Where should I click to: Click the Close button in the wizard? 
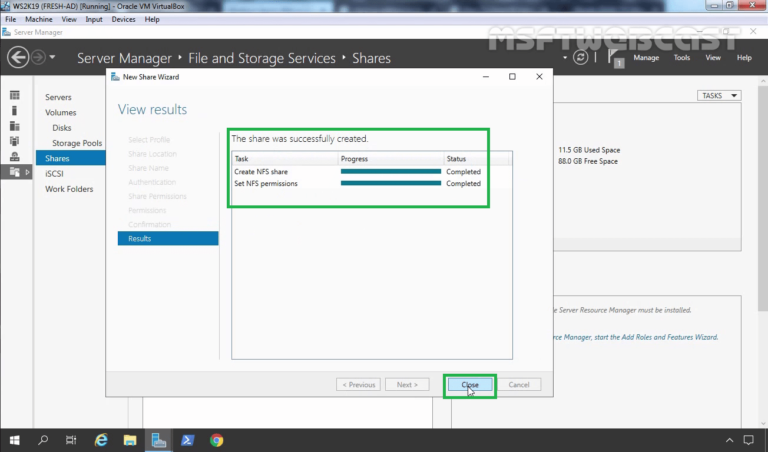coord(470,384)
